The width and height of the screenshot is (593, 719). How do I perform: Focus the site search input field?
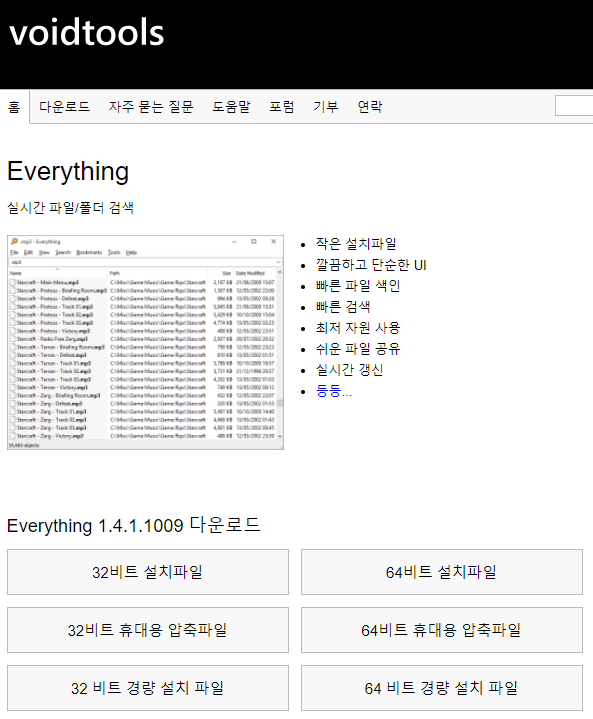tap(574, 106)
